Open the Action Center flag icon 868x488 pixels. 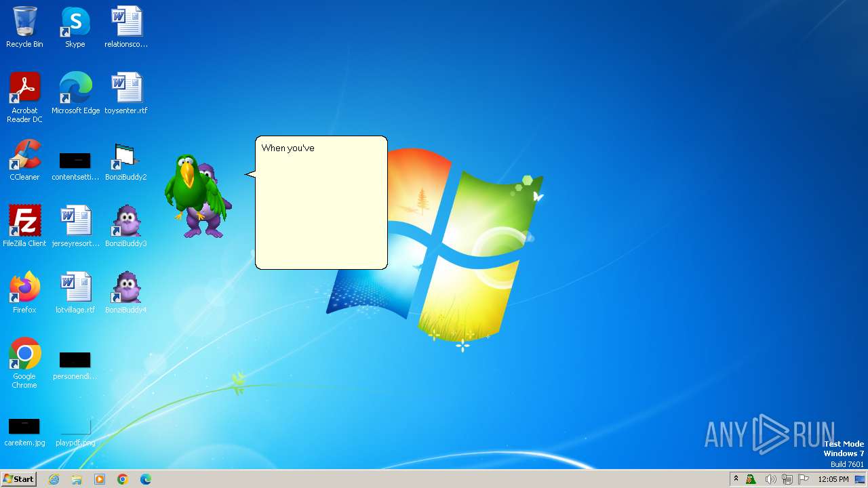804,479
